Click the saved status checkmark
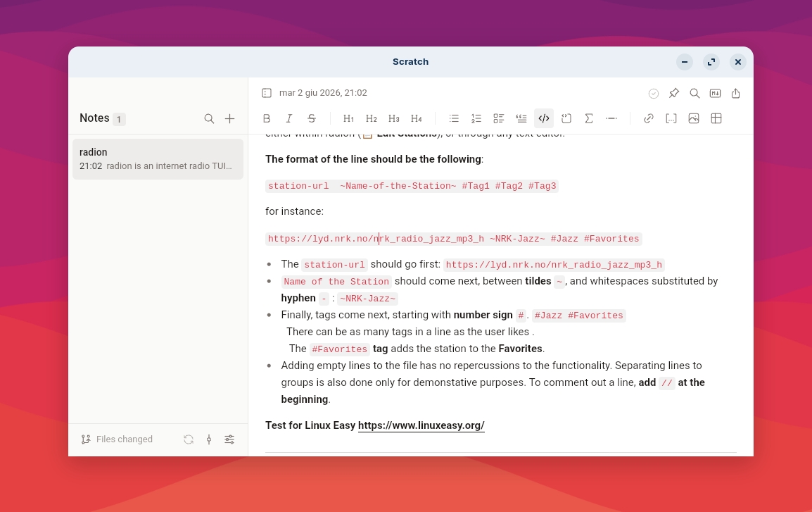The image size is (812, 512). [x=654, y=93]
